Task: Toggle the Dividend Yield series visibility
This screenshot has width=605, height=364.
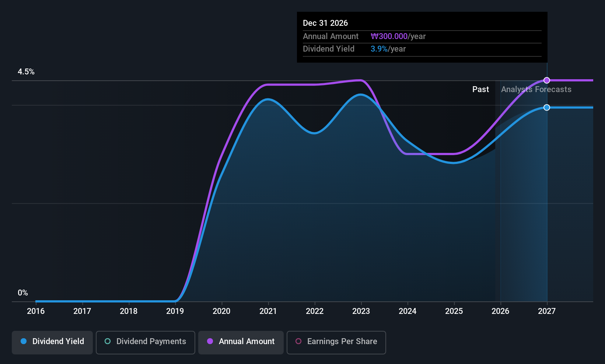Action: (52, 342)
